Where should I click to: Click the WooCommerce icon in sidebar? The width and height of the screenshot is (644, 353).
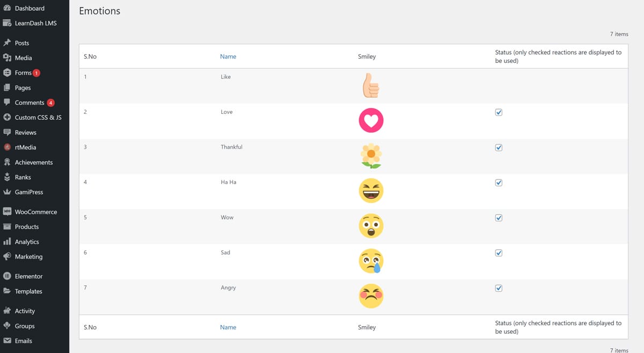[7, 212]
